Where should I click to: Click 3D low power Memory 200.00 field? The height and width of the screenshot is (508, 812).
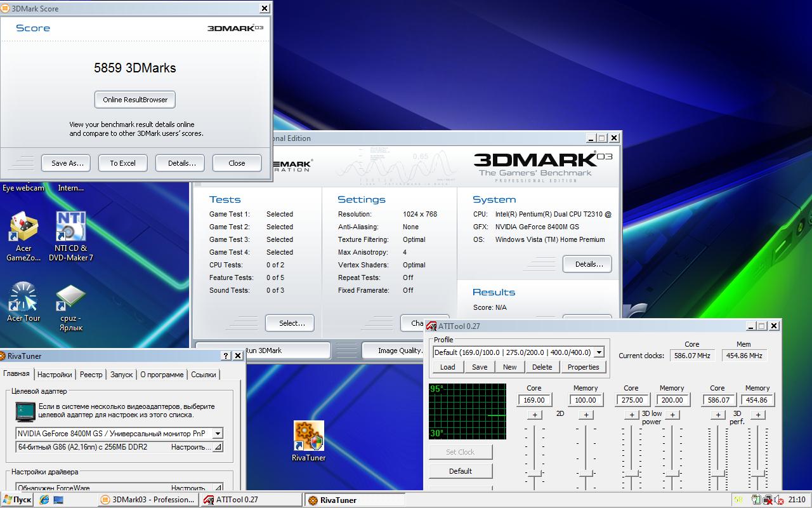672,400
